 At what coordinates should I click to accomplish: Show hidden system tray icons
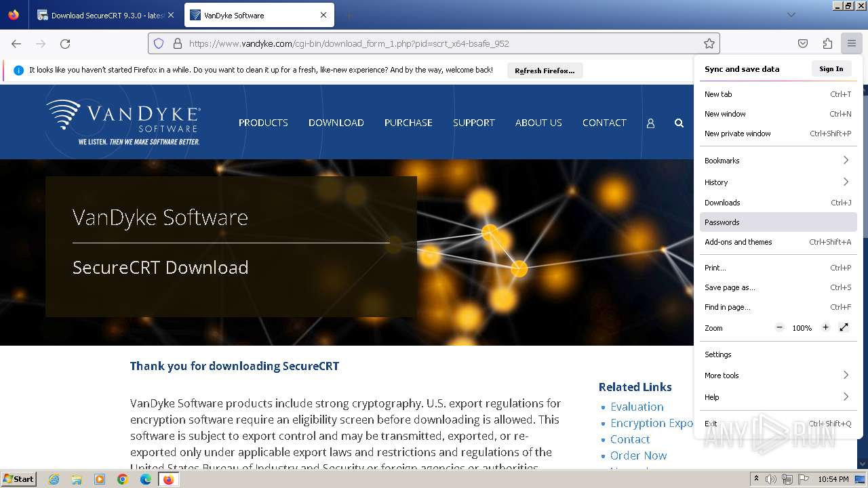click(756, 479)
